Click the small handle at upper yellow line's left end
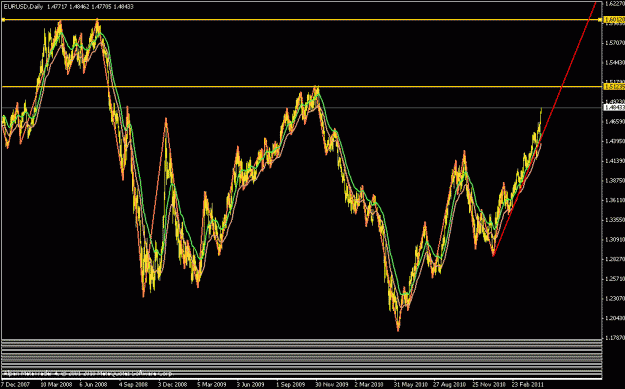The image size is (625, 389). [3, 20]
